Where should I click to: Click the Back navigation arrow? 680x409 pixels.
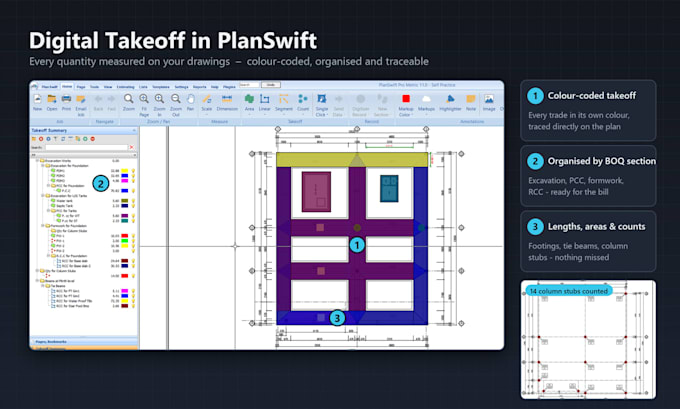coord(98,98)
